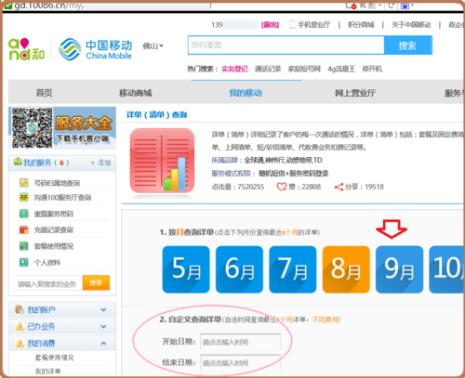Click the 重置服务密码 sidebar icon
465x378 pixels.
[x=24, y=214]
